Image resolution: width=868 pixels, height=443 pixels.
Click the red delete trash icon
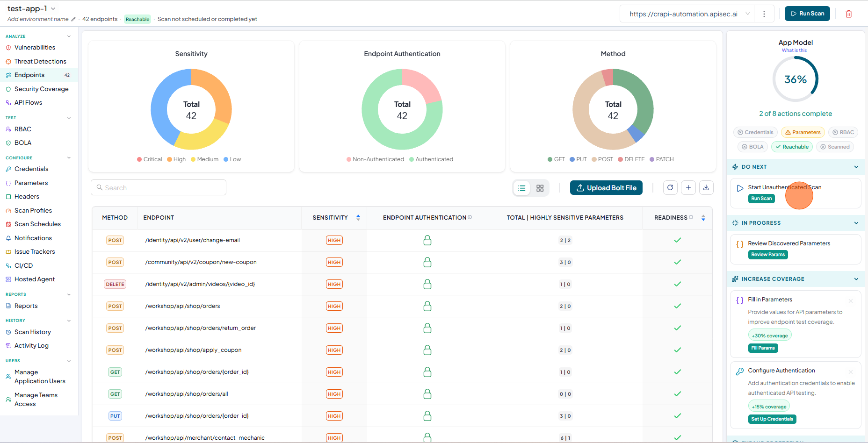[849, 14]
